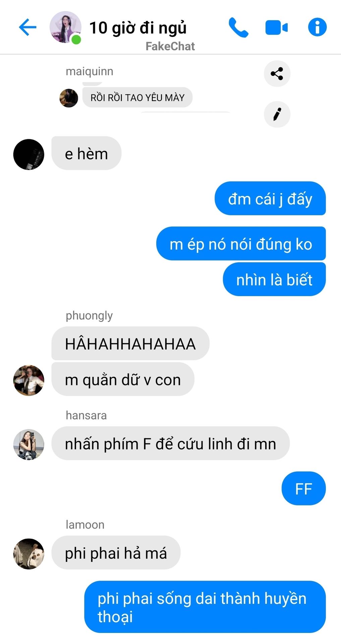Tap the 'm ép nó nói đúng ko' bubble

(x=241, y=244)
